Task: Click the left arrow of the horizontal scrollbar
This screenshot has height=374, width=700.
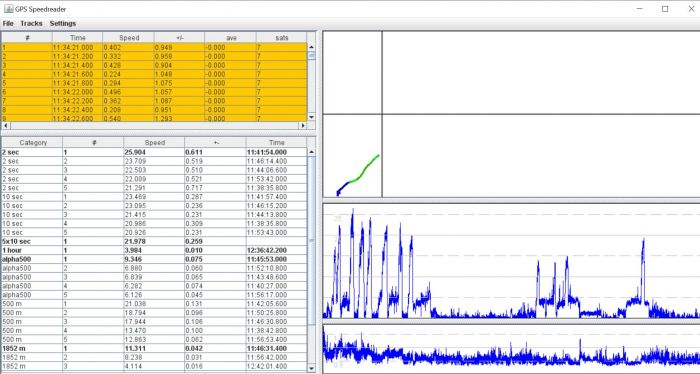Action: (x=5, y=125)
